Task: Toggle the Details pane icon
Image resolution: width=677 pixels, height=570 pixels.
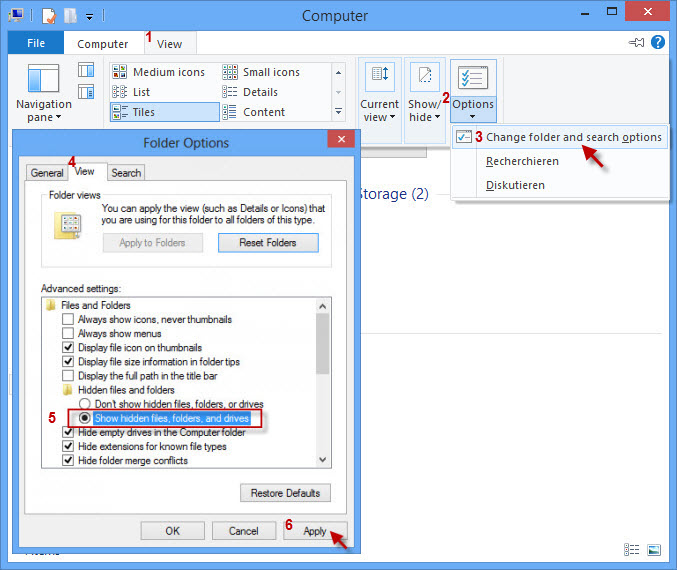Action: (86, 92)
